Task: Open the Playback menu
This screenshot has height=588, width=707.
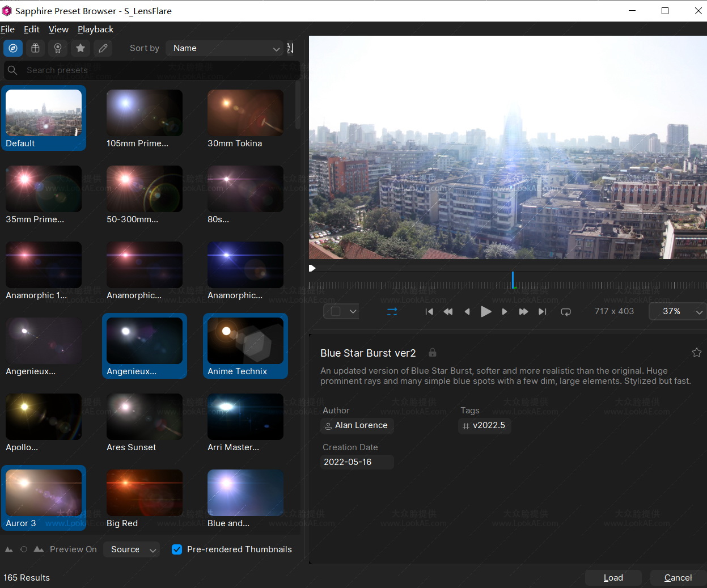Action: tap(95, 29)
